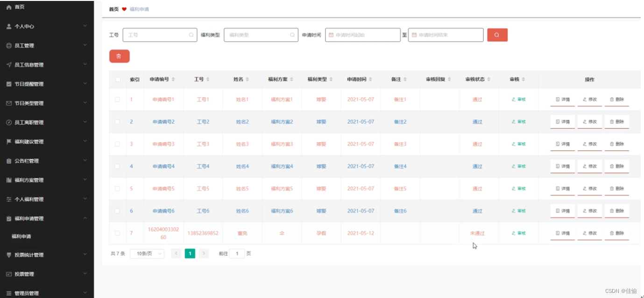
Task: Click the calendar icon in start date field
Action: pos(331,35)
